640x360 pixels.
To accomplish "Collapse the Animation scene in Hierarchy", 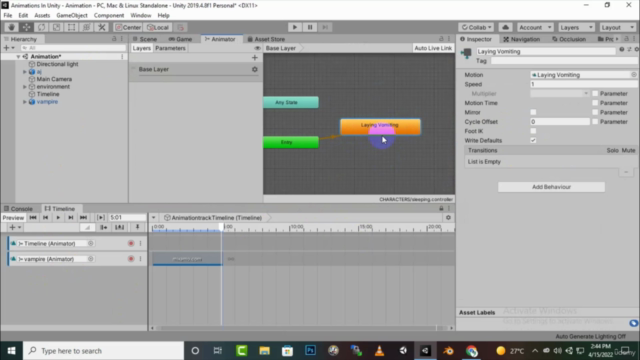I will pos(18,57).
